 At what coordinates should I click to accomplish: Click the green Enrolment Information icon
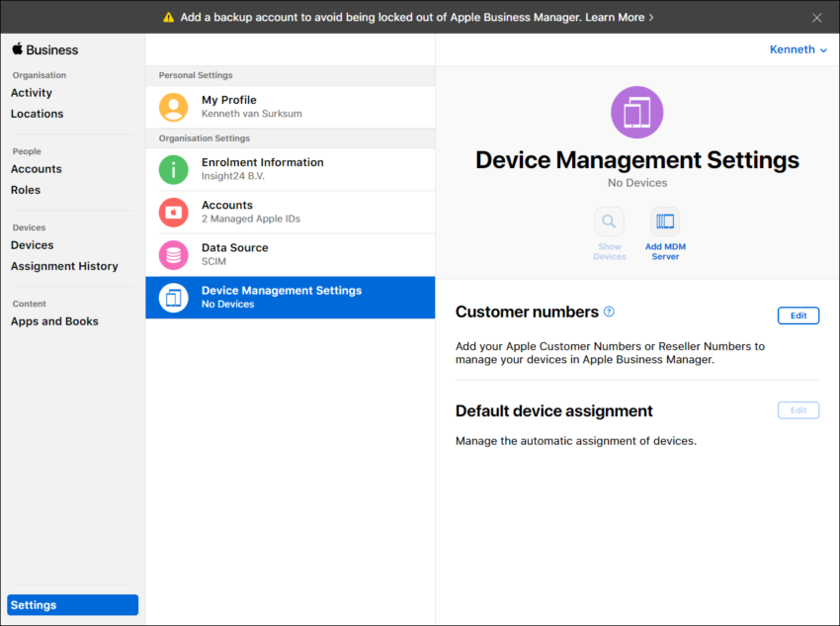point(172,169)
